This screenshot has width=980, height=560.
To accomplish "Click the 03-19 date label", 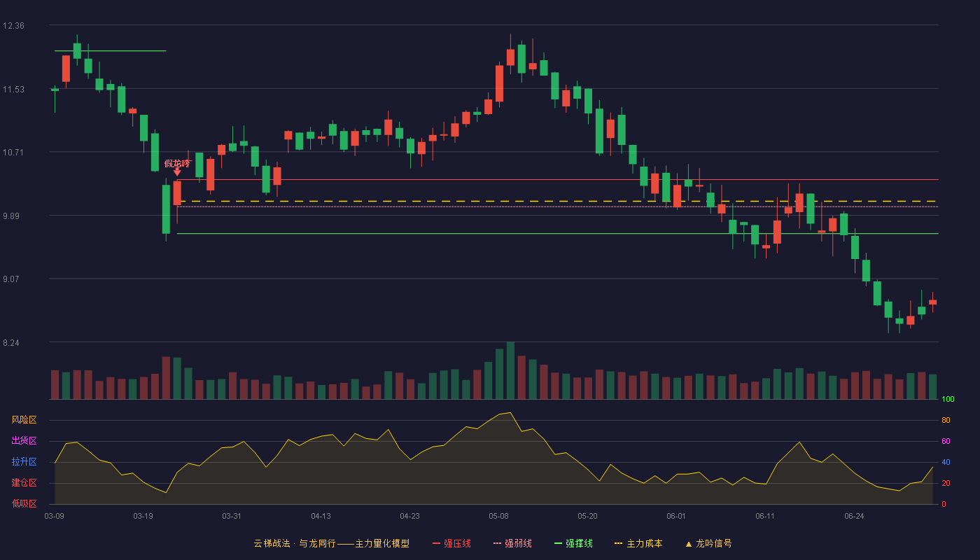I will pyautogui.click(x=143, y=516).
